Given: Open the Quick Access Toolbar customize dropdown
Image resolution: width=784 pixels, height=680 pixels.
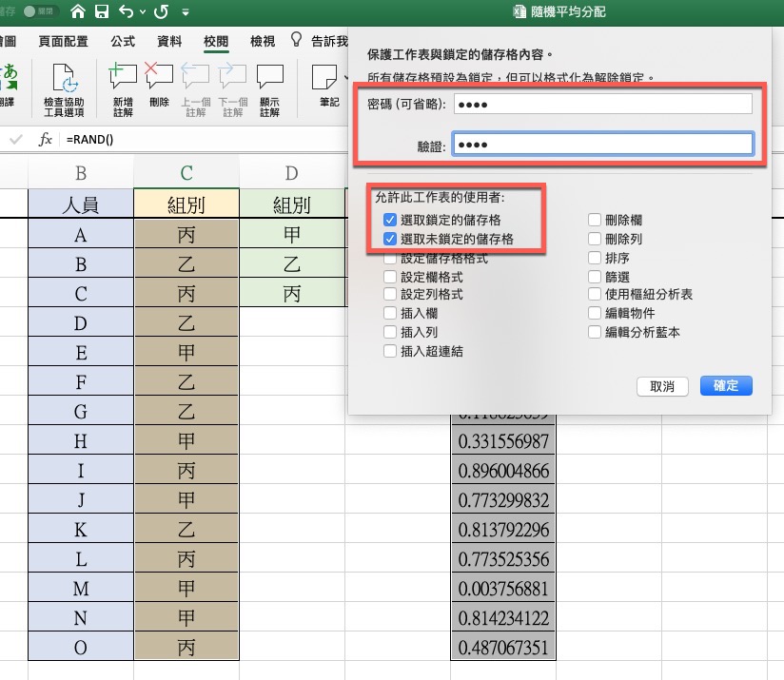Looking at the screenshot, I should click(185, 12).
